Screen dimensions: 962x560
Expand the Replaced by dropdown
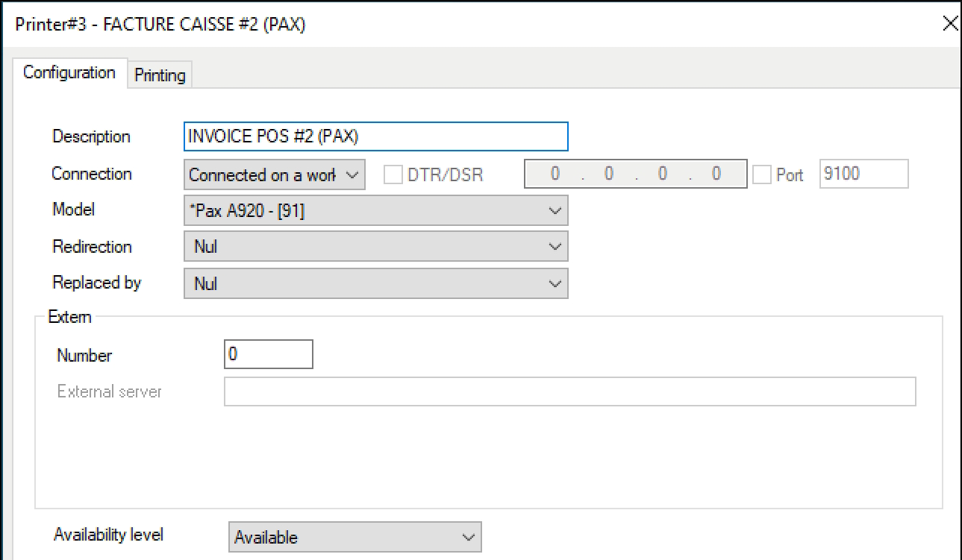click(375, 283)
